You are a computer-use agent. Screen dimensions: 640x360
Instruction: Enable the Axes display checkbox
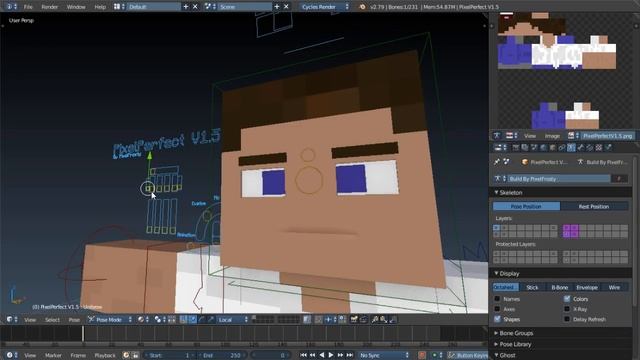coord(497,309)
